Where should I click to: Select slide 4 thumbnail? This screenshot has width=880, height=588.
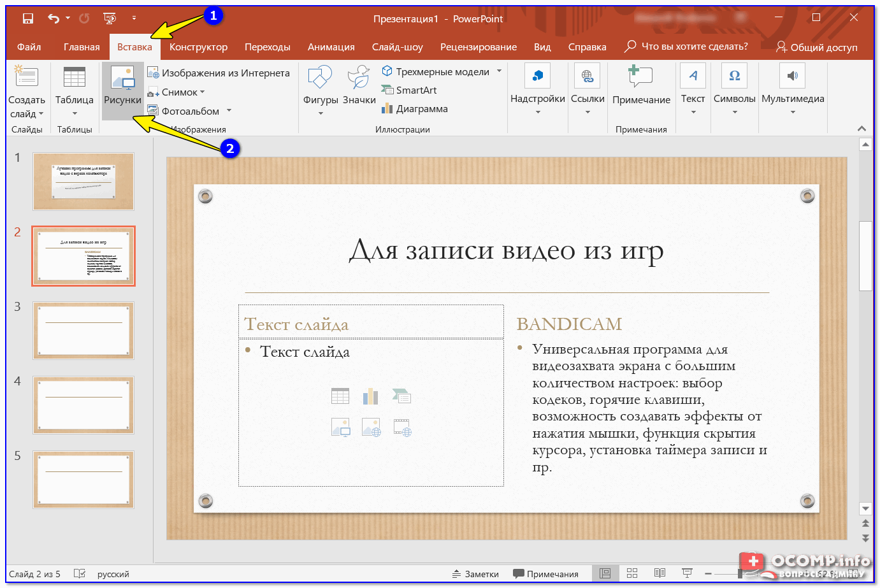(x=83, y=405)
